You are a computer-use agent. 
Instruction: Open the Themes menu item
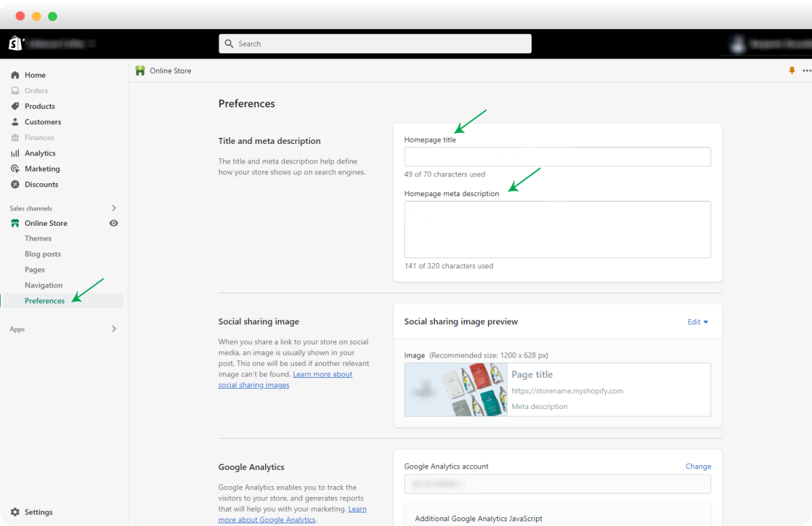point(38,239)
